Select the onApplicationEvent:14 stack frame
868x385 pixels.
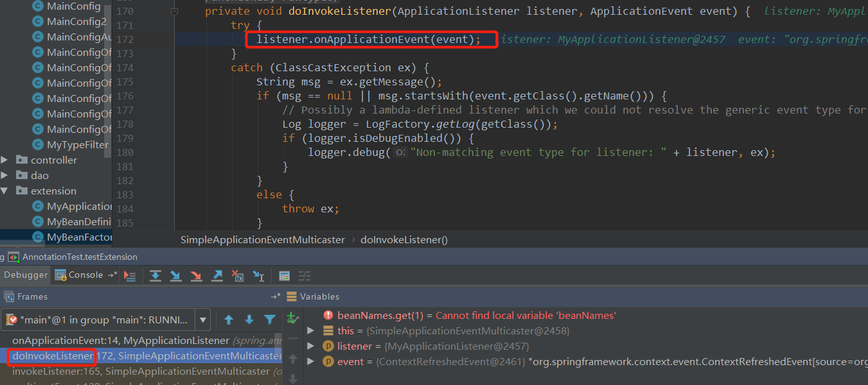tap(141, 340)
